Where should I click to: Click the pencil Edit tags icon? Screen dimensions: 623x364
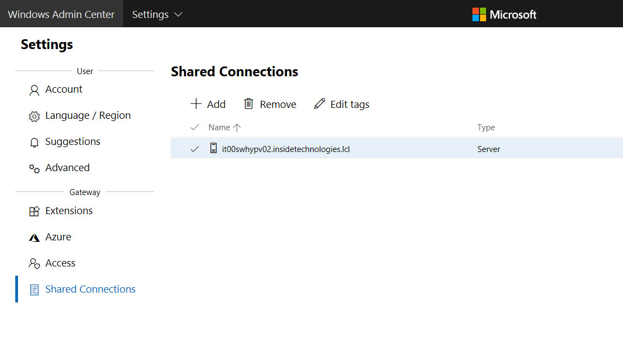[320, 104]
